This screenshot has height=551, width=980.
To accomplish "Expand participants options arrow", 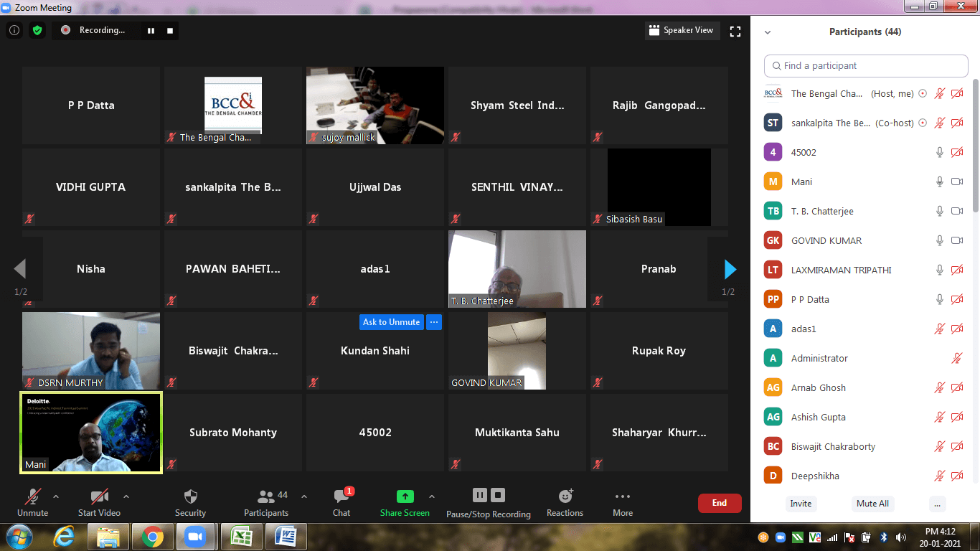I will [303, 496].
